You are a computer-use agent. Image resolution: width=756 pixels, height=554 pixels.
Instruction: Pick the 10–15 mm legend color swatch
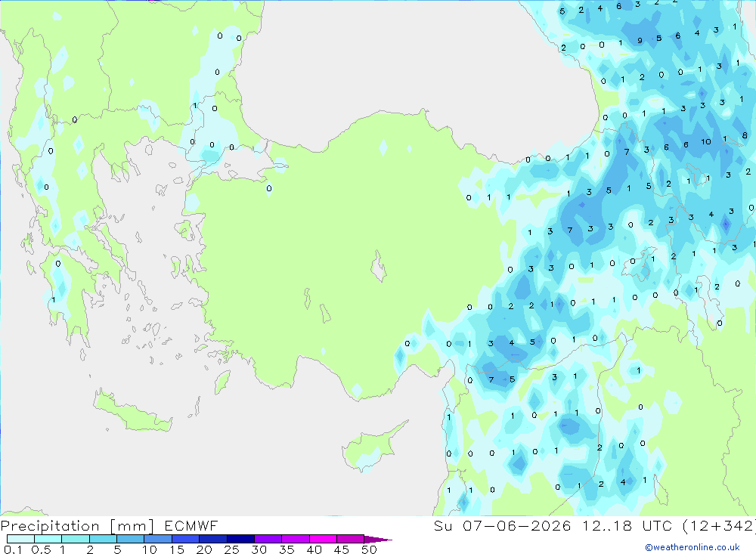point(158,539)
